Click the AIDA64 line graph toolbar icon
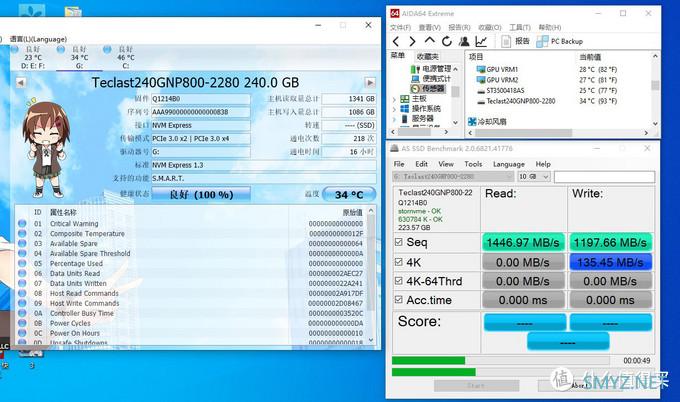Image resolution: width=680 pixels, height=402 pixels. pos(481,41)
